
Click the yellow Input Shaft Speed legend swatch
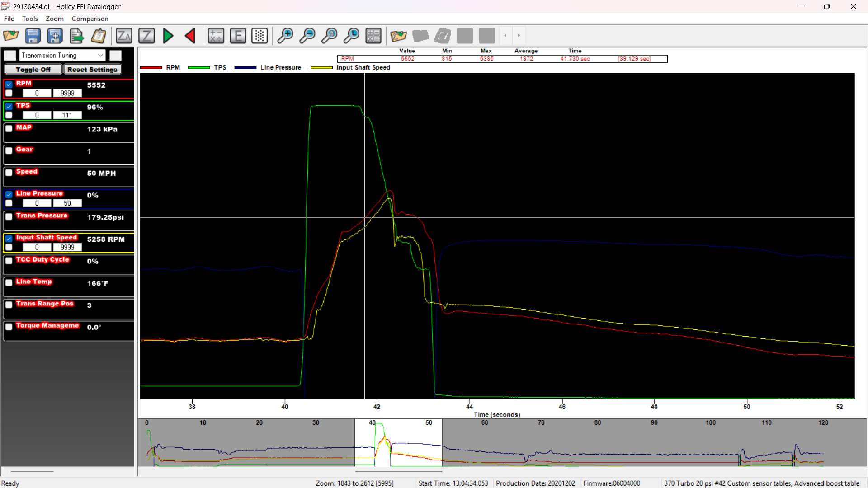[x=322, y=68]
